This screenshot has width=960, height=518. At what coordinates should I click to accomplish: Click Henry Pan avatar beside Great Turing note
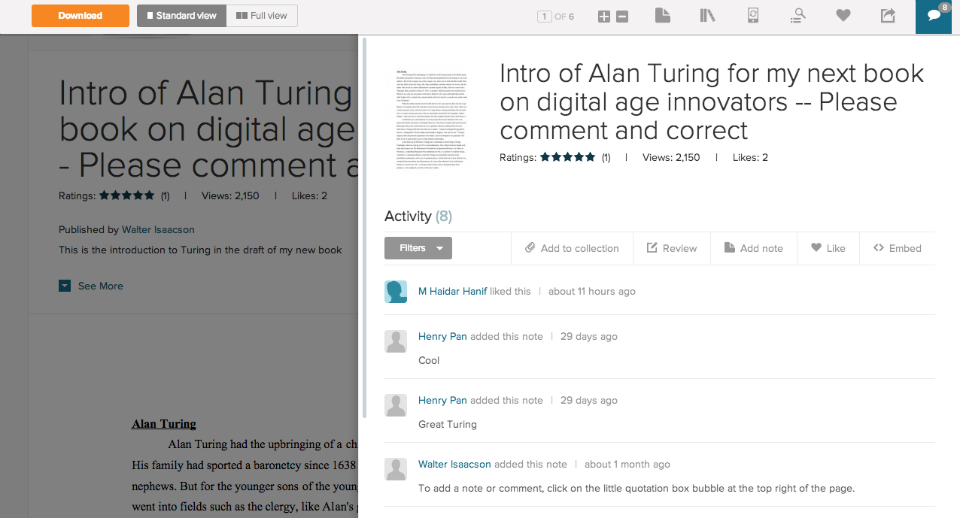coord(396,405)
